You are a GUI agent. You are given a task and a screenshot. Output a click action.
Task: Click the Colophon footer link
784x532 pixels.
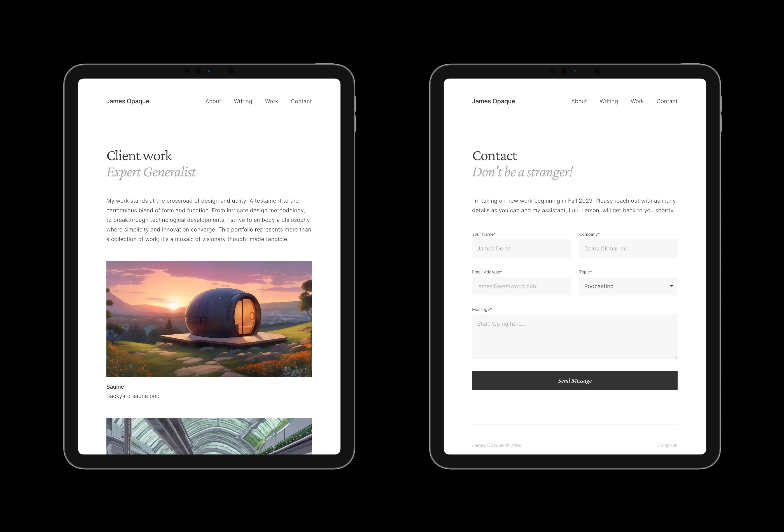pyautogui.click(x=666, y=445)
